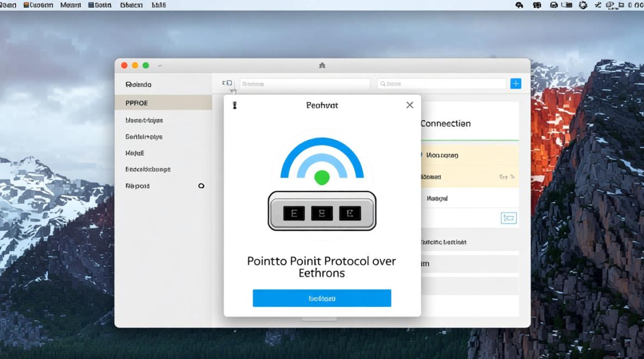The image size is (644, 359).
Task: Click the blue outlined icon in right panel
Action: tap(508, 218)
